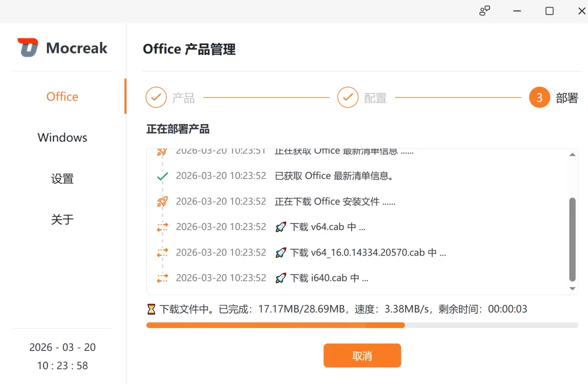588x384 pixels.
Task: Click the orange download progress bar
Action: 275,325
